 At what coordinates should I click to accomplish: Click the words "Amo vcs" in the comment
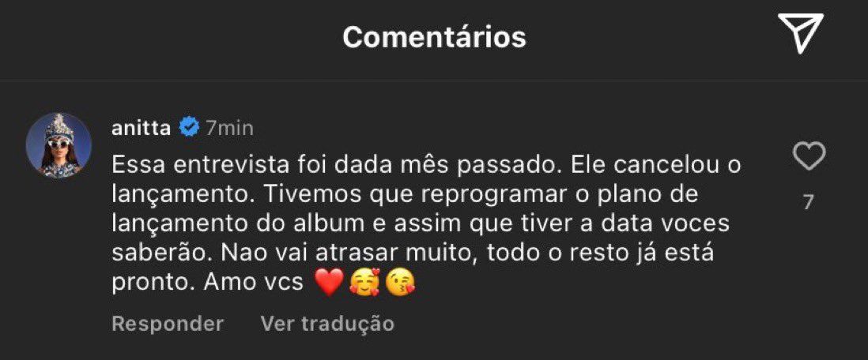pos(254,283)
